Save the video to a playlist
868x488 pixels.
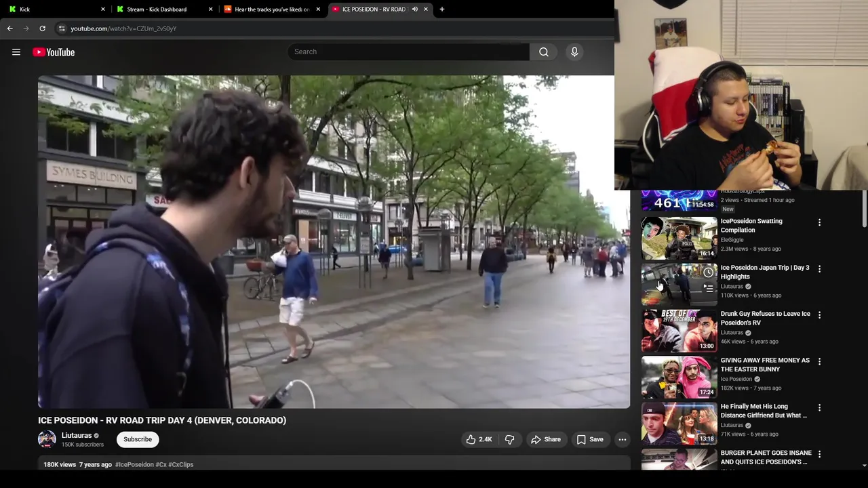[x=590, y=439]
